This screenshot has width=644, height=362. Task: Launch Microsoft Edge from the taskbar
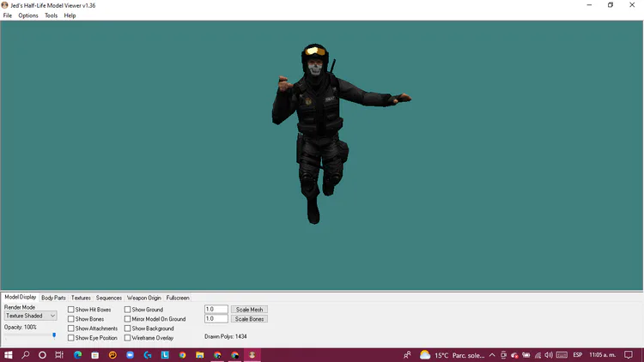tap(77, 355)
